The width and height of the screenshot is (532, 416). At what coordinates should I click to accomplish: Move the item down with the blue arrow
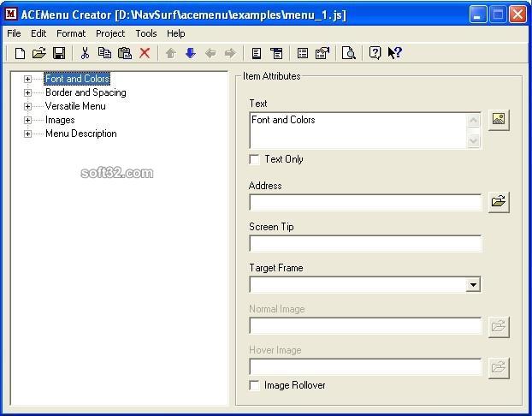tap(191, 53)
